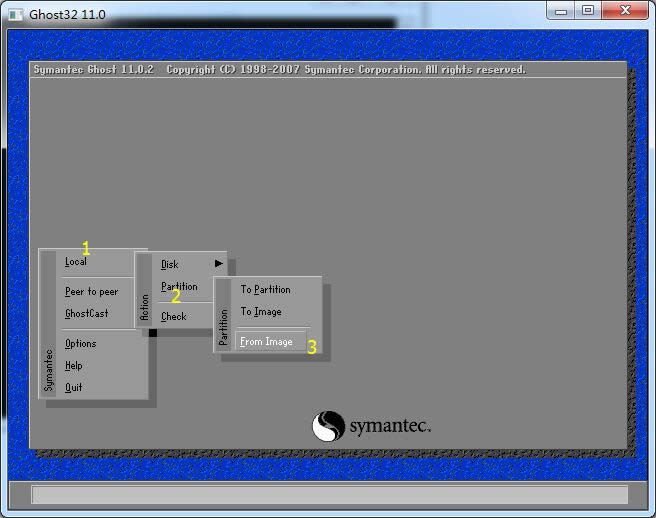
Task: Choose Check in the Action menu
Action: (x=174, y=317)
